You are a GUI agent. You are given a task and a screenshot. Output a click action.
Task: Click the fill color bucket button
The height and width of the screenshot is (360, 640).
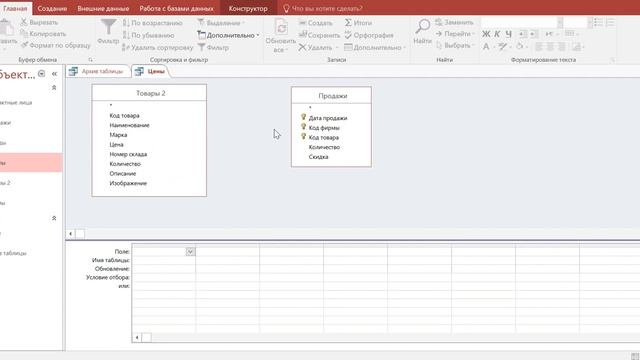coord(519,46)
